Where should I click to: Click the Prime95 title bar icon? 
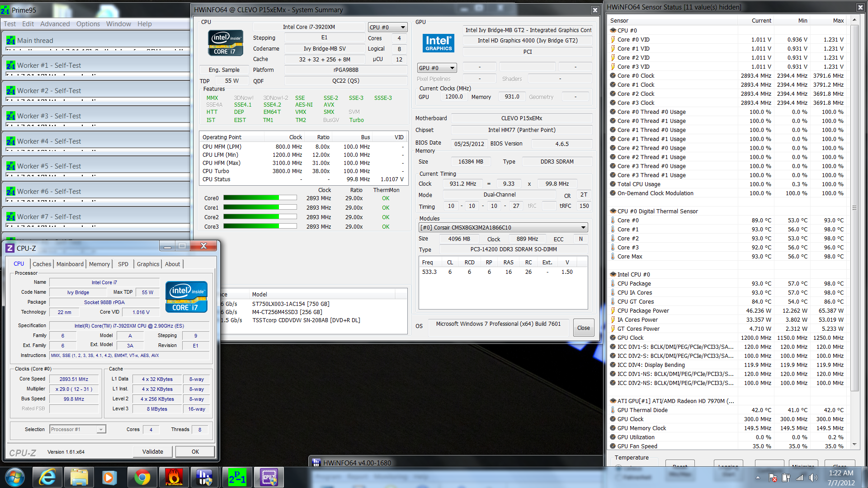(x=5, y=10)
